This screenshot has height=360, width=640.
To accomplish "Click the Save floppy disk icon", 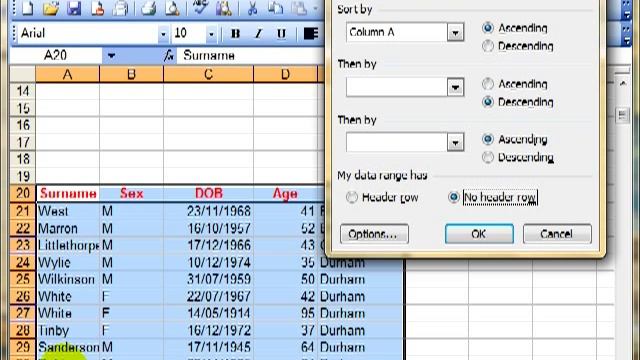I will coord(74,8).
